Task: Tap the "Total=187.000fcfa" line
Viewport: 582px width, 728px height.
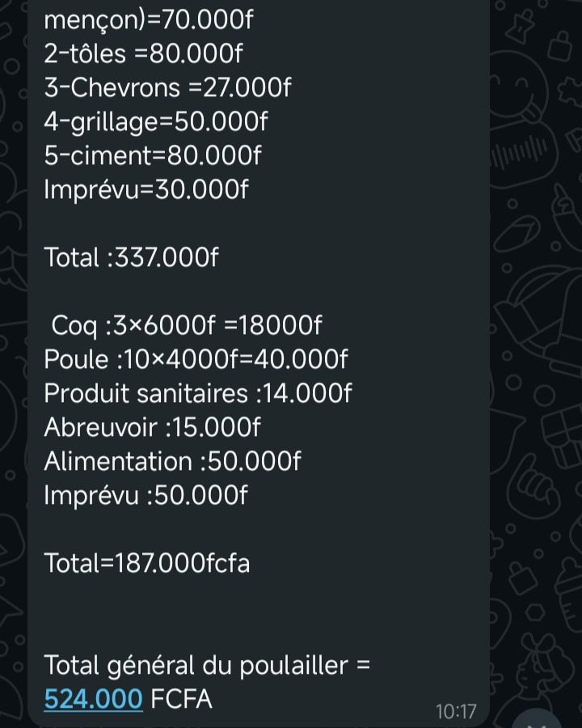Action: coord(146,563)
